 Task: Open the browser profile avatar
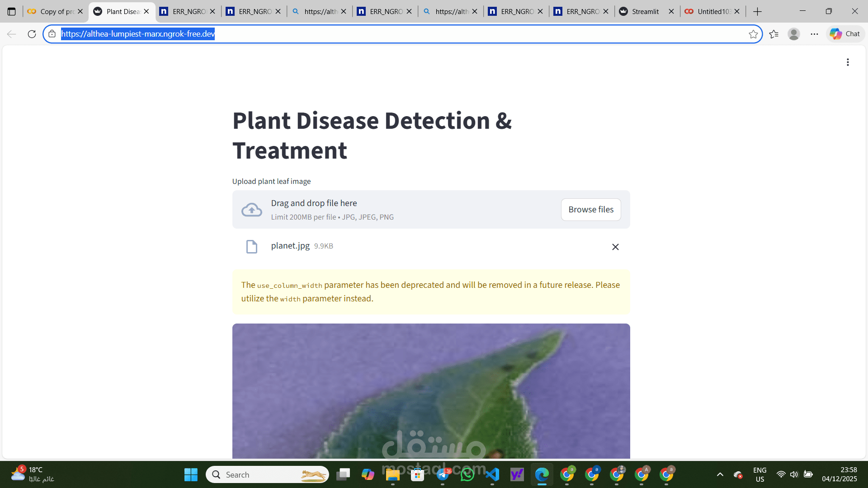[x=794, y=34]
